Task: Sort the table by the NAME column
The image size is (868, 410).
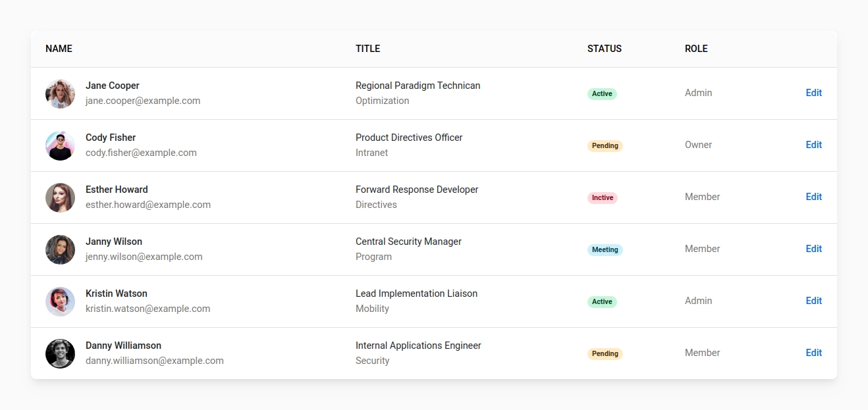Action: pyautogui.click(x=59, y=48)
